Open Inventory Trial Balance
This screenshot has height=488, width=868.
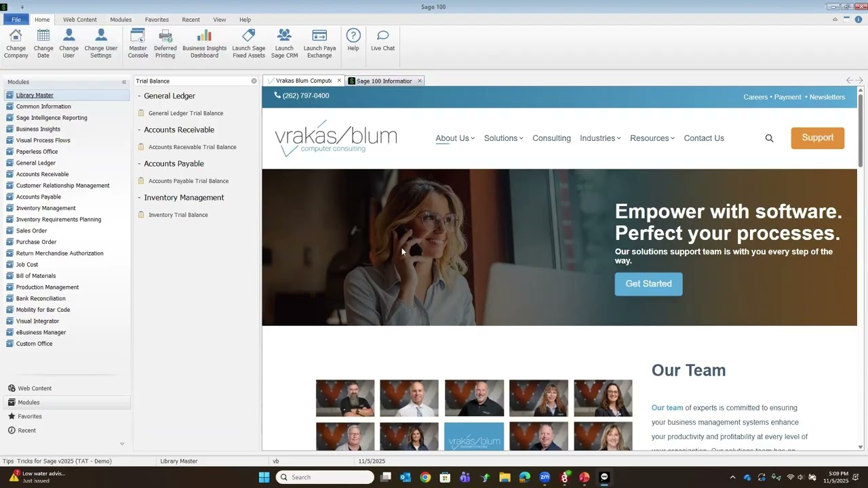pyautogui.click(x=178, y=215)
